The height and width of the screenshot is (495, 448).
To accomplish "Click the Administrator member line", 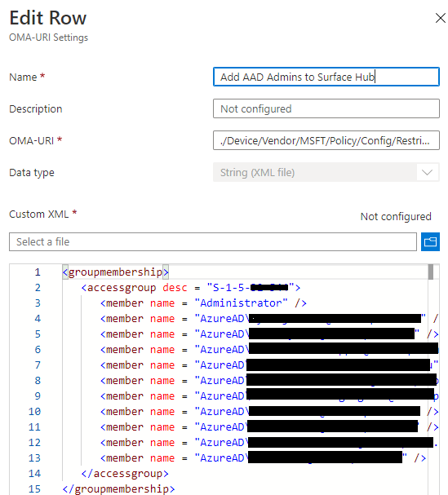I will click(x=203, y=303).
